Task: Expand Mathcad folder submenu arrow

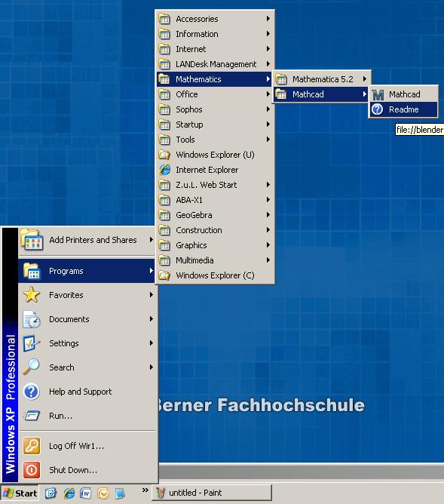Action: pyautogui.click(x=365, y=94)
